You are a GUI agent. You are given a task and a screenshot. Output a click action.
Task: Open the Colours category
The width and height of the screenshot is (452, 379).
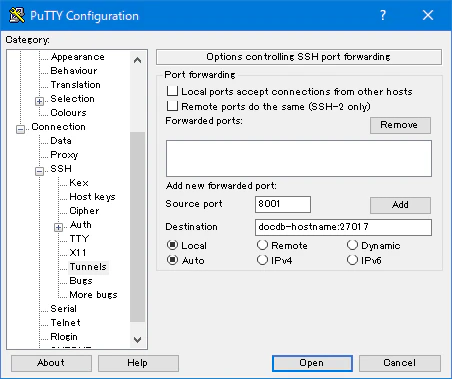[x=68, y=113]
